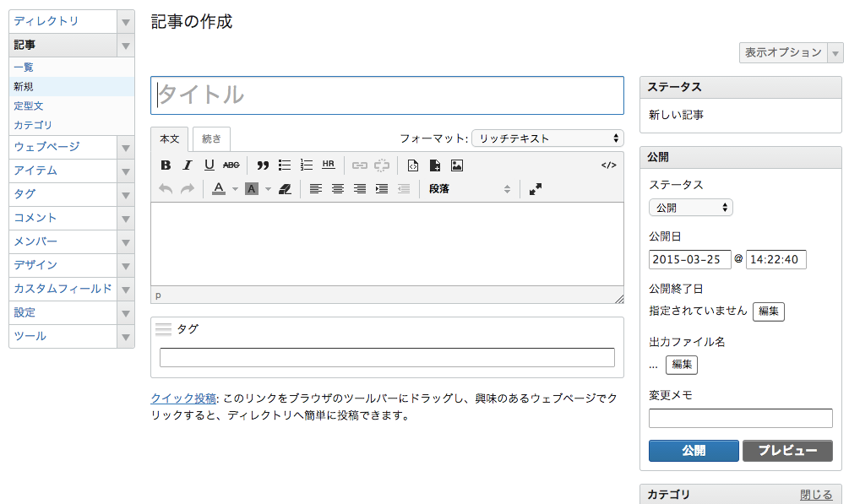Toggle fullscreen editor mode
The image size is (849, 504).
(x=536, y=189)
